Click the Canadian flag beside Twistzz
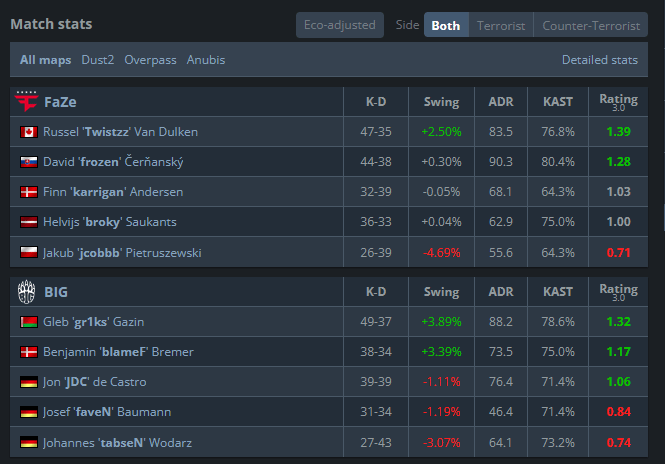 [x=28, y=132]
